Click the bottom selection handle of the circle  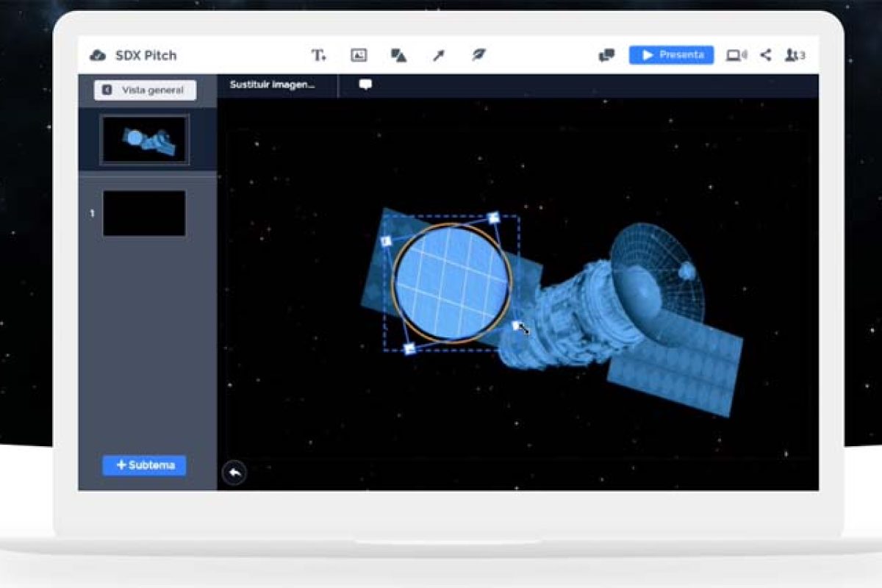click(410, 348)
